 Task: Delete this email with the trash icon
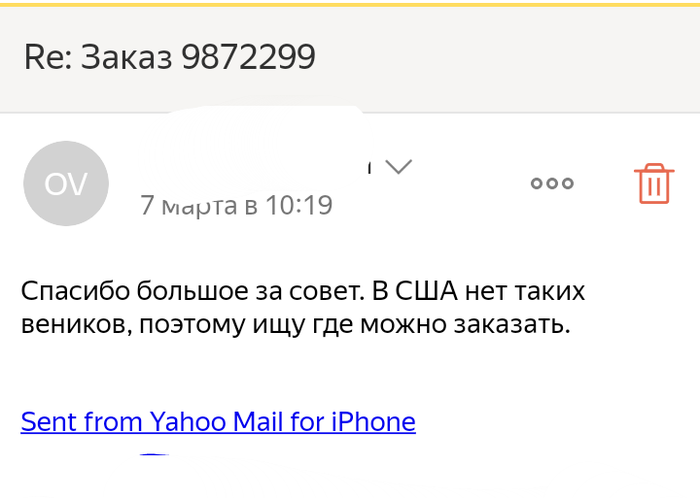tap(653, 184)
